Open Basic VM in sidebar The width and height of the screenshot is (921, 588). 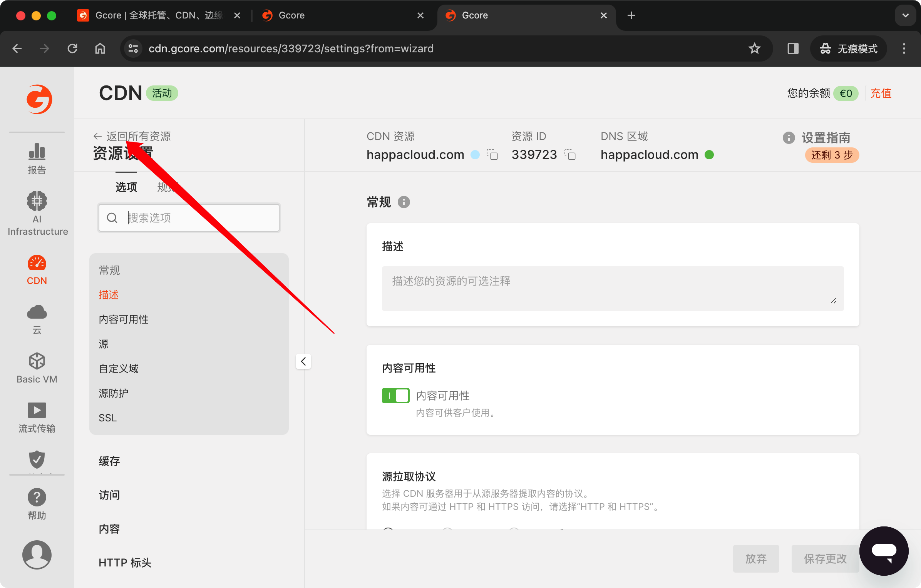[37, 368]
